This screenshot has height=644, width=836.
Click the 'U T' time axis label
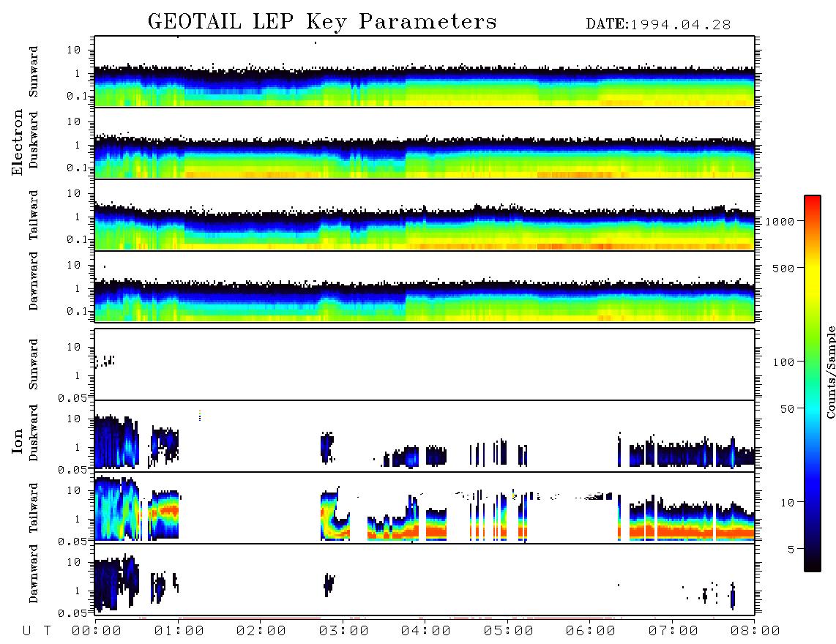37,632
